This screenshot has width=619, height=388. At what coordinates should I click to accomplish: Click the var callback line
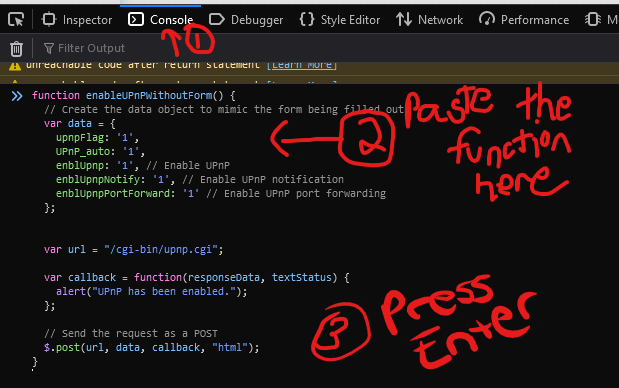[197, 277]
